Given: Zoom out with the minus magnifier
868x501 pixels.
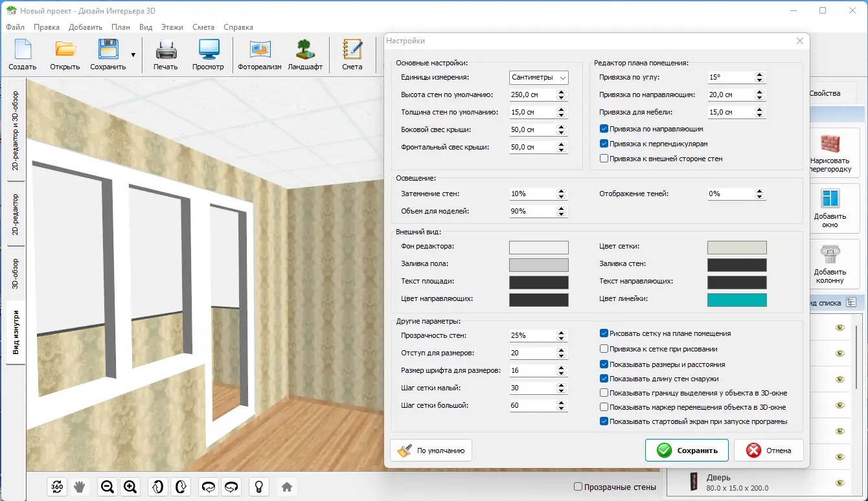Looking at the screenshot, I should tap(108, 486).
